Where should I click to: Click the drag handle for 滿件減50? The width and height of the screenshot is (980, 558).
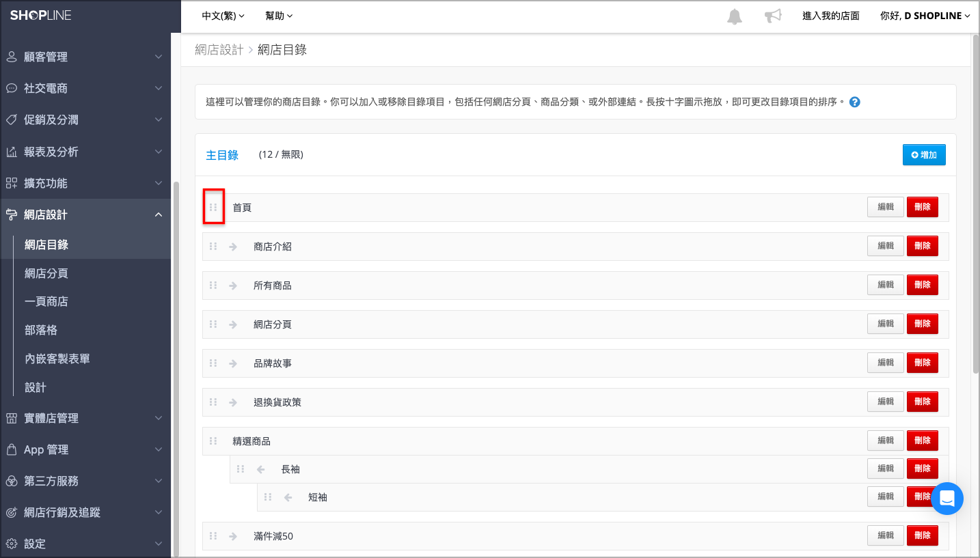coord(213,536)
